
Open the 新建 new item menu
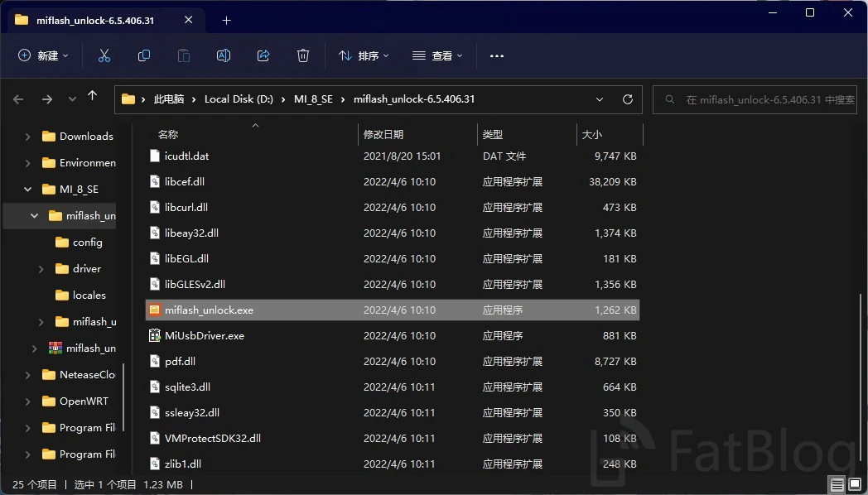(x=43, y=55)
